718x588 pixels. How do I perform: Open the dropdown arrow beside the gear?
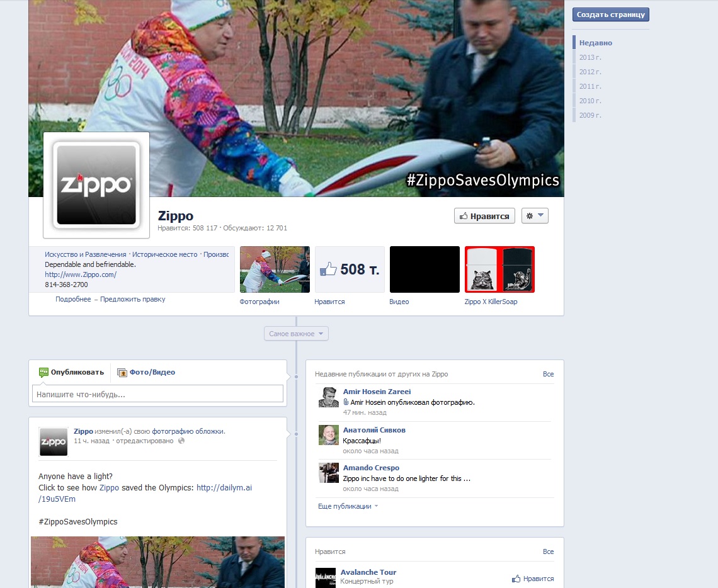point(541,215)
